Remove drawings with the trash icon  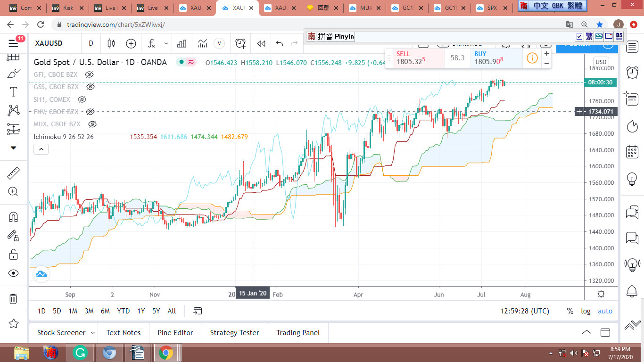click(13, 299)
